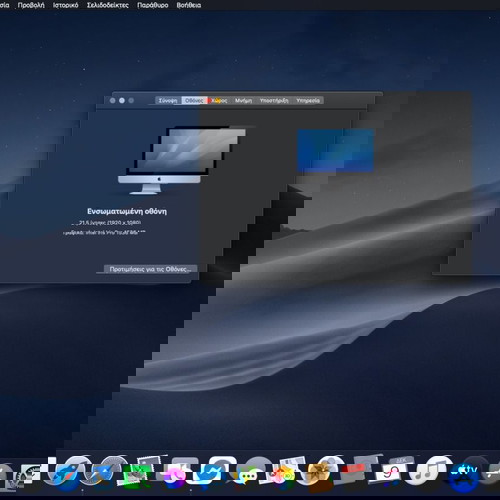
Task: Open the Σελιδοδείκτες menu
Action: [x=107, y=5]
